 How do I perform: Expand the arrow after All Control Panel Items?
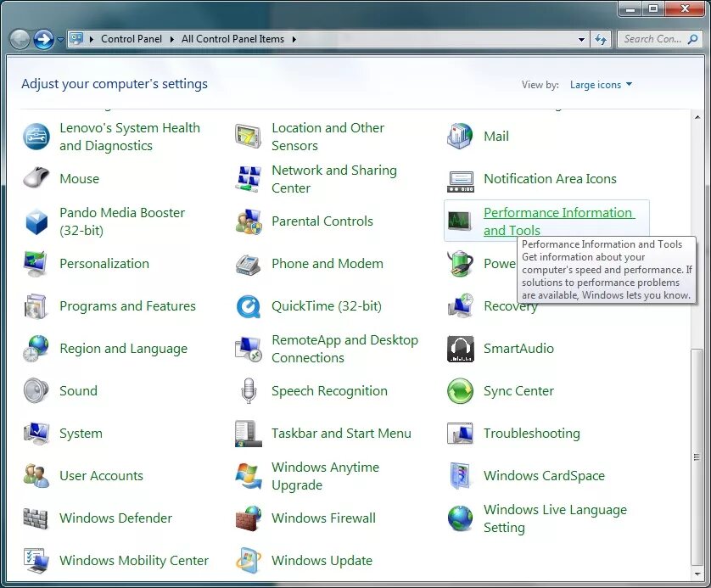(x=294, y=39)
